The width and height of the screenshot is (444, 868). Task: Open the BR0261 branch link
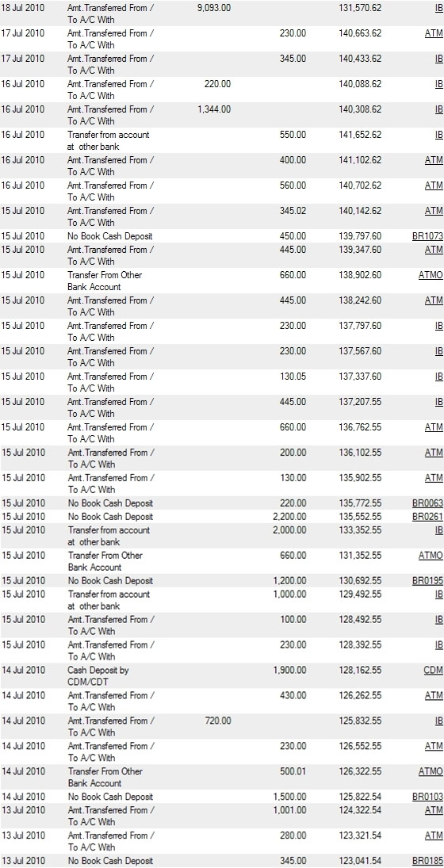pyautogui.click(x=427, y=517)
